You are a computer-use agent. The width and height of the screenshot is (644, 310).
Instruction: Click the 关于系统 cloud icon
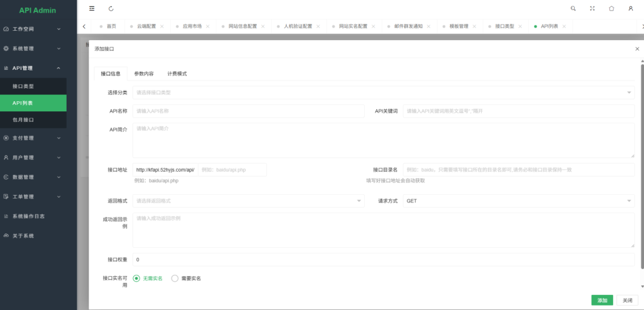click(6, 236)
